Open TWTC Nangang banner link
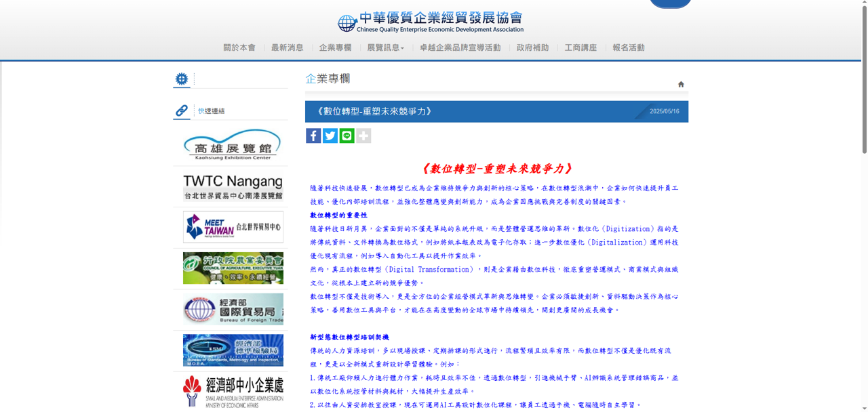 pos(233,186)
